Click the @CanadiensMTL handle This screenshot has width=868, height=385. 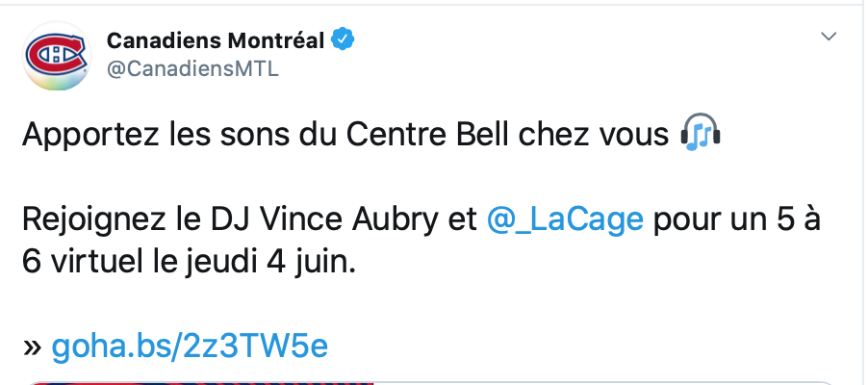pyautogui.click(x=192, y=70)
